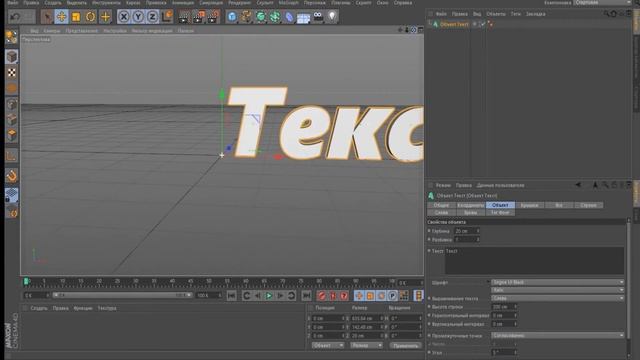Toggle the Z axis lock
Screen dimensions: 640x360
tap(152, 17)
